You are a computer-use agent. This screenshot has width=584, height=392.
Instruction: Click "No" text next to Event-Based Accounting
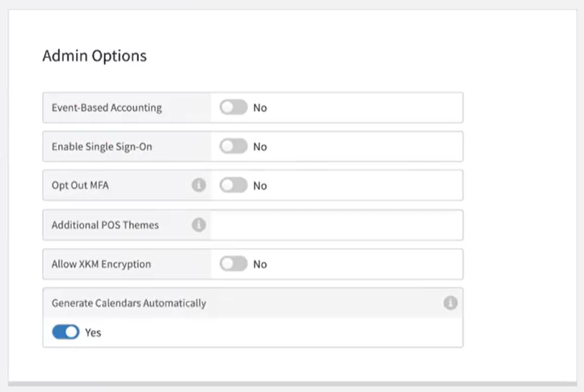pos(259,107)
